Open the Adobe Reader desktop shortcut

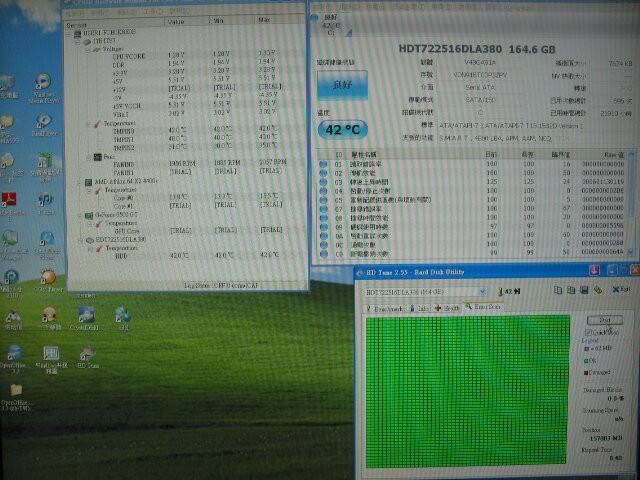(x=9, y=200)
